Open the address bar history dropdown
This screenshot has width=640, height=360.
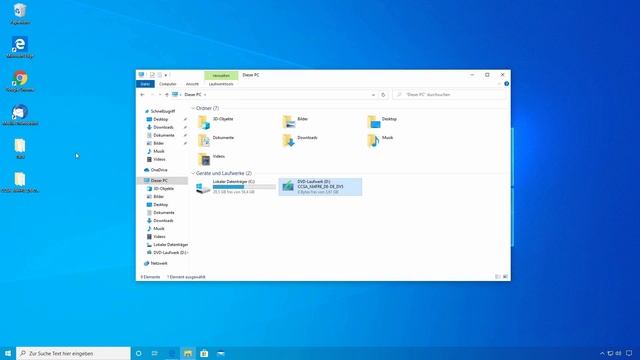click(373, 95)
